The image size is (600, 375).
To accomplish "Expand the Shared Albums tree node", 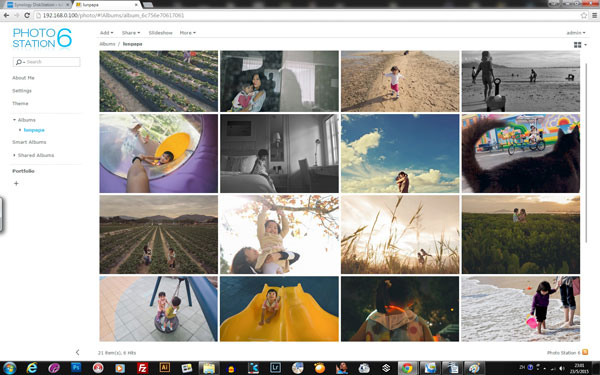I will (x=15, y=155).
